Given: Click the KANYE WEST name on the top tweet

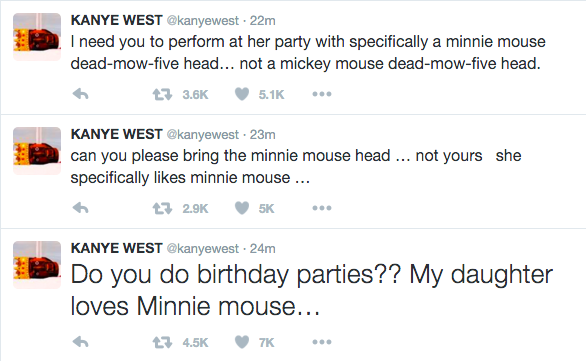Looking at the screenshot, I should (x=117, y=20).
